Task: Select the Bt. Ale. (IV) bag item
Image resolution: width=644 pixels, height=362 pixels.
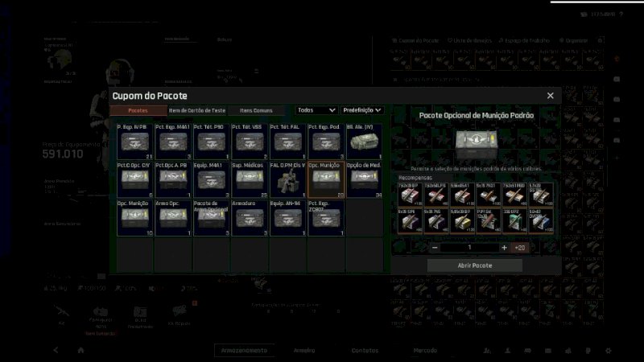Action: tap(364, 142)
